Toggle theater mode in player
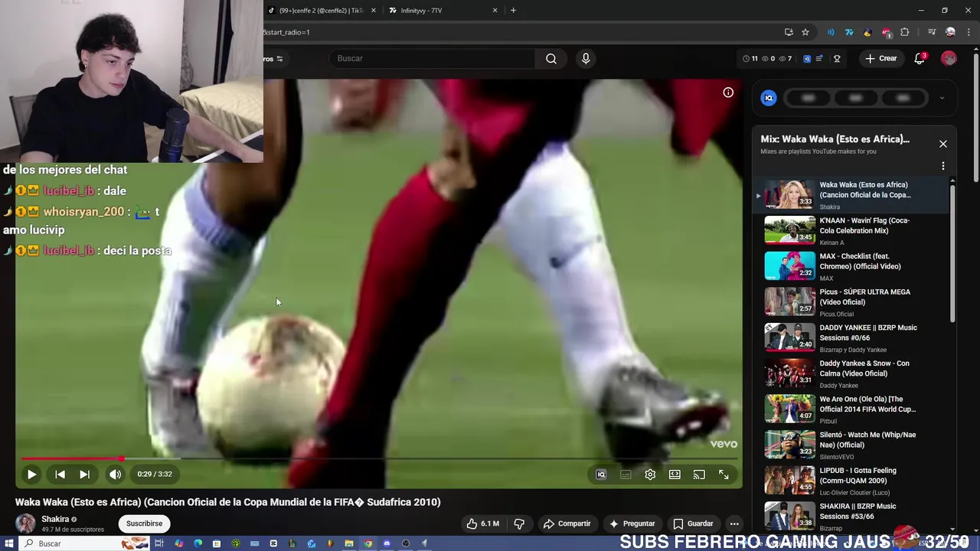Viewport: 980px width, 551px height. point(675,474)
